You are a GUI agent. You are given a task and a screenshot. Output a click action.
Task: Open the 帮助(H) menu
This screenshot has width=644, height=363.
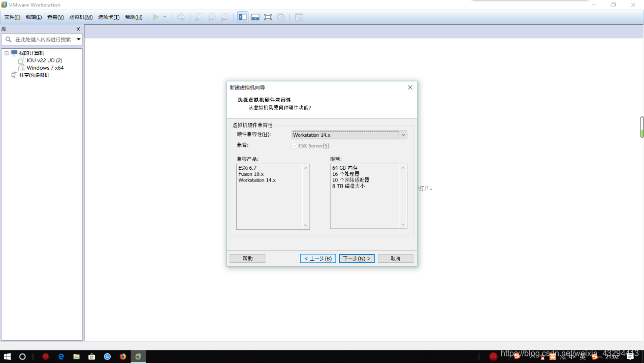[134, 17]
